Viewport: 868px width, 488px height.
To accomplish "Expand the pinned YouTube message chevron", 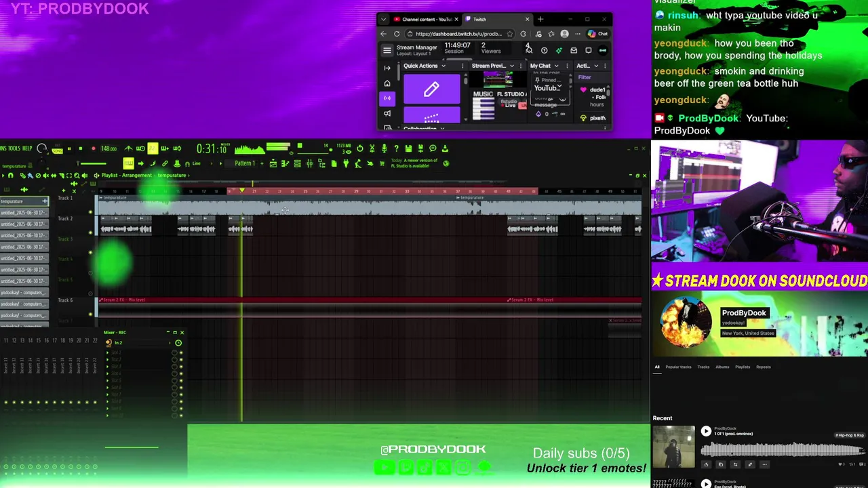I will coord(559,85).
